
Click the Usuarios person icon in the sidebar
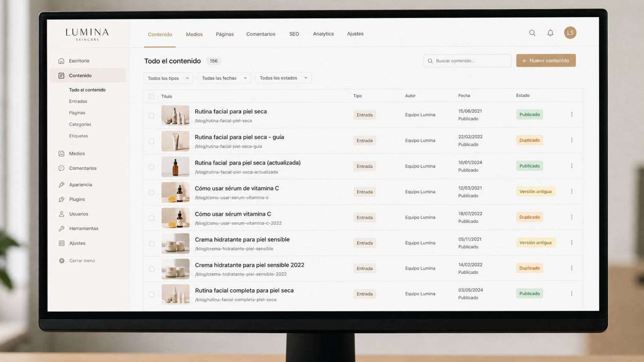(x=61, y=214)
